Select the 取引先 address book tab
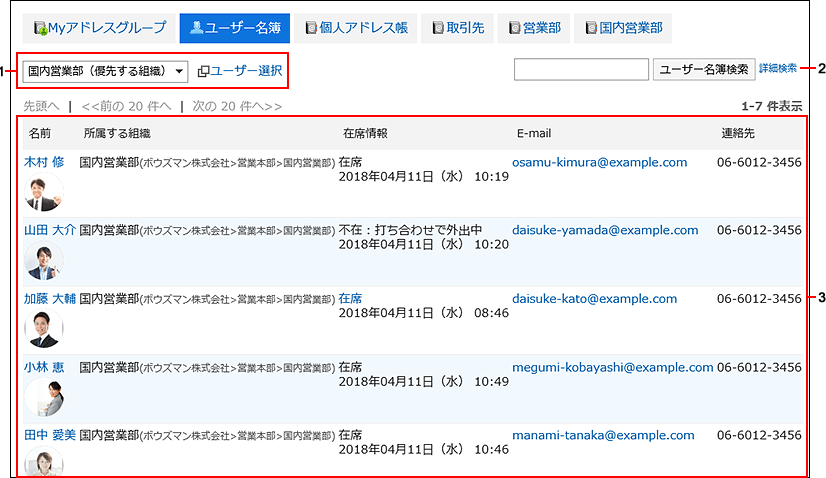 (x=457, y=28)
